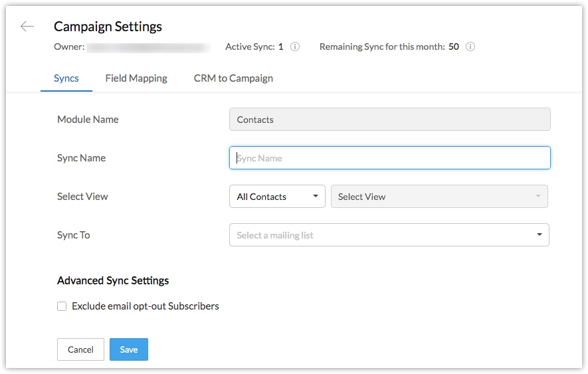
Task: Open the Select a mailing list dropdown
Action: [389, 235]
